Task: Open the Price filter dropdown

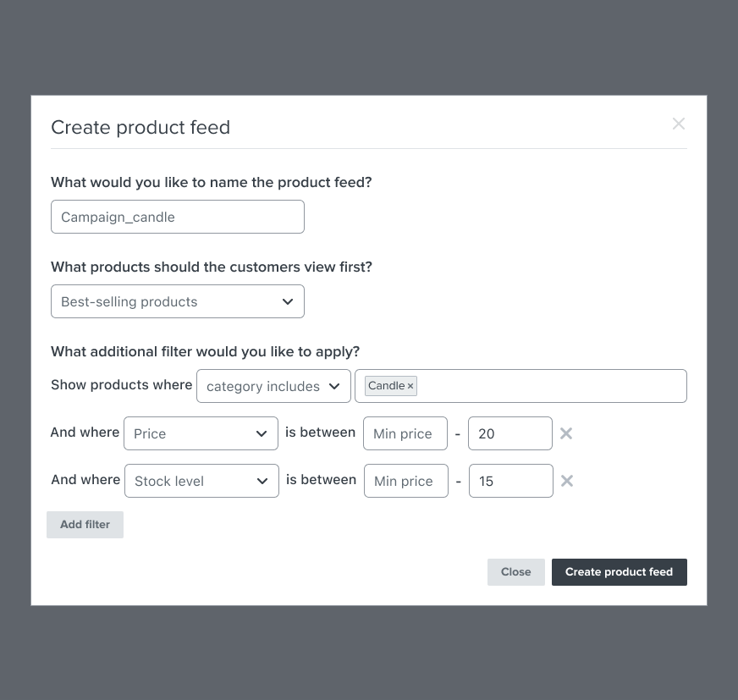Action: point(201,433)
